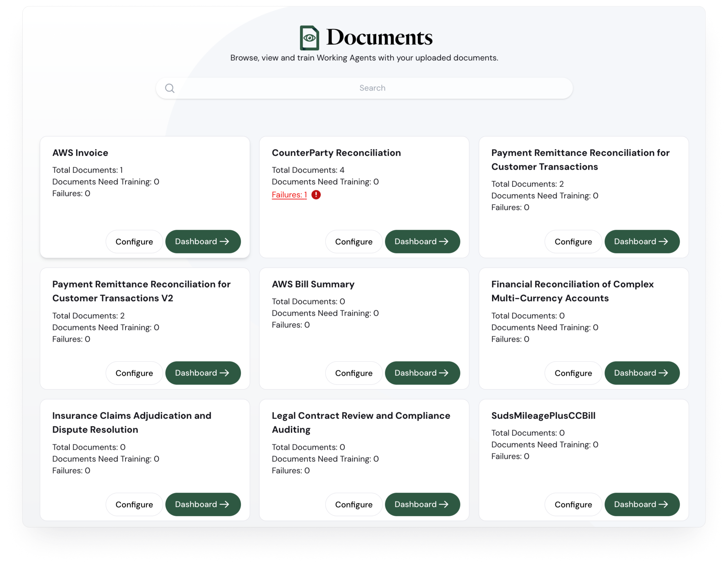Open Dashboard for Customer Transactions V2 card

203,373
